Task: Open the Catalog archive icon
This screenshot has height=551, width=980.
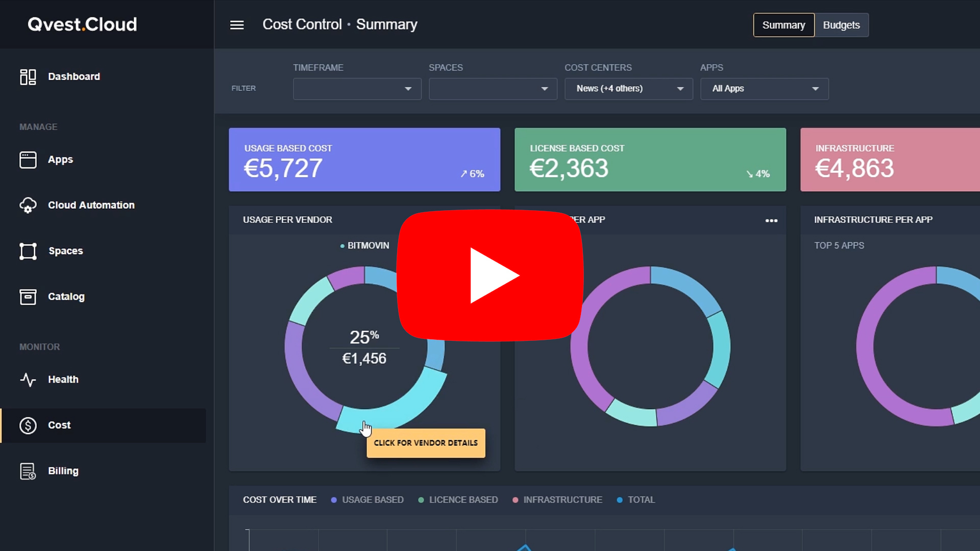Action: (x=28, y=296)
